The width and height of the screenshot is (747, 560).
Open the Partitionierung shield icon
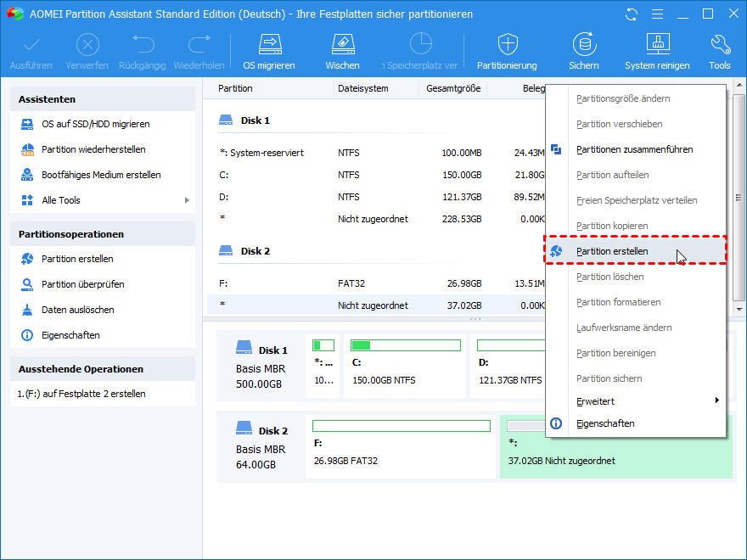pos(508,44)
